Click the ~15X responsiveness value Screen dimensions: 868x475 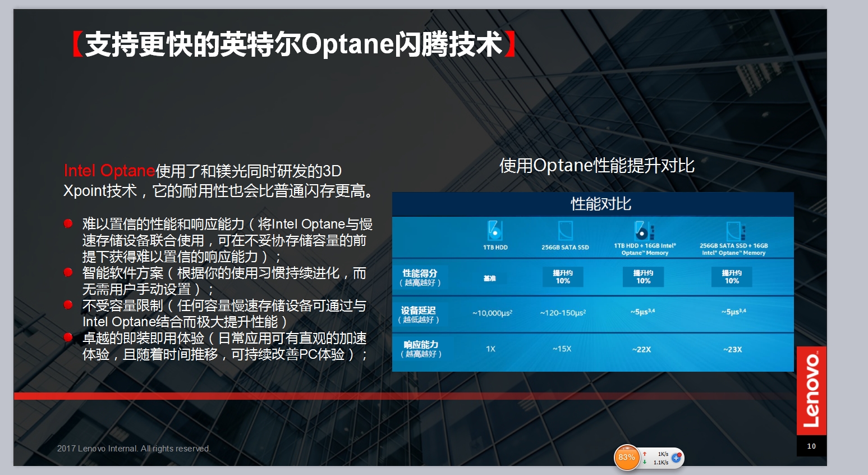click(562, 349)
